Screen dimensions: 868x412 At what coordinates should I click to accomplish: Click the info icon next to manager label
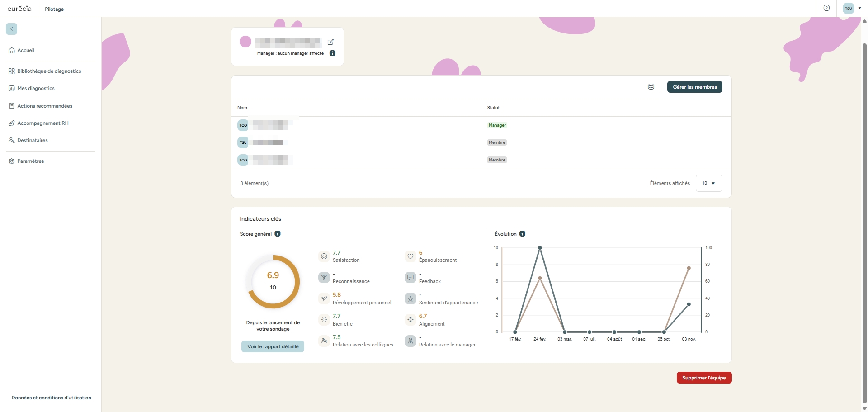click(x=332, y=53)
